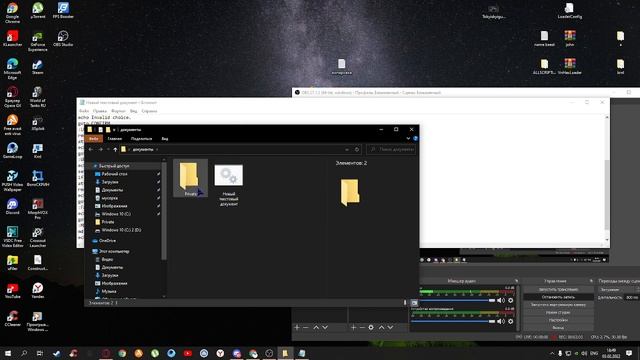The height and width of the screenshot is (360, 640).
Task: Open taskbar search
Action: tap(24, 353)
